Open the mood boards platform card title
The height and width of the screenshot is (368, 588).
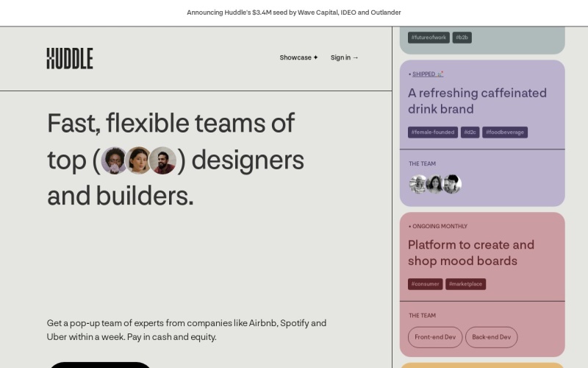point(471,252)
